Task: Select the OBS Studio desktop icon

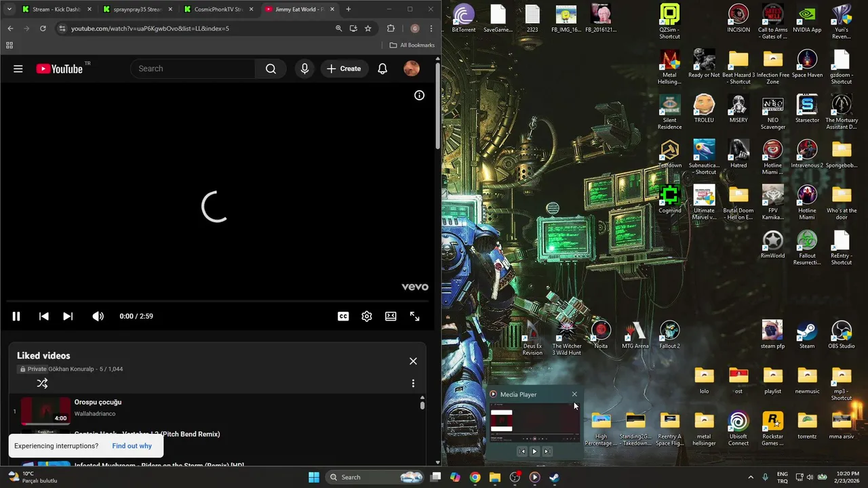Action: pyautogui.click(x=842, y=335)
